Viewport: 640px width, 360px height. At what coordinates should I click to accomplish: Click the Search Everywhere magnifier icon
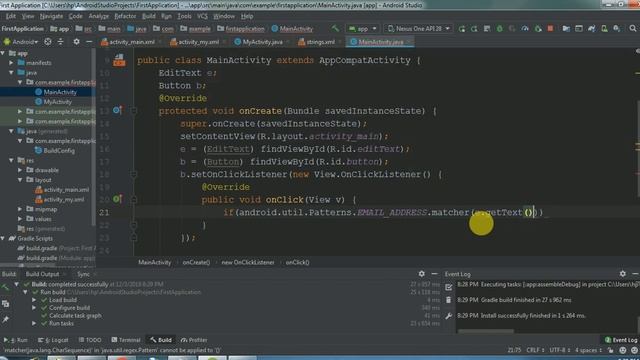(633, 29)
